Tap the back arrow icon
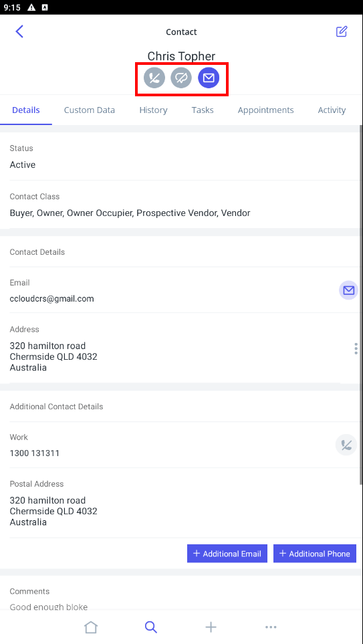Image resolution: width=363 pixels, height=644 pixels. coord(19,31)
